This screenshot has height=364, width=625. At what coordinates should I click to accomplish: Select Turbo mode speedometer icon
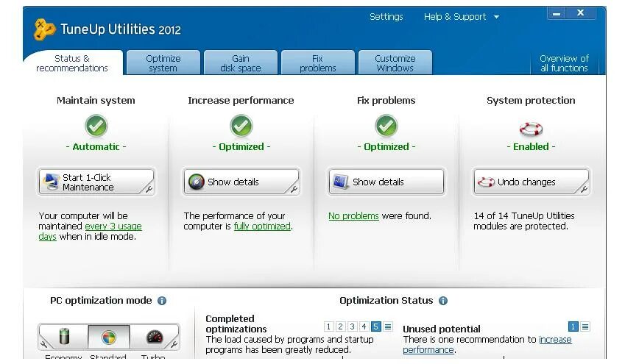(155, 337)
